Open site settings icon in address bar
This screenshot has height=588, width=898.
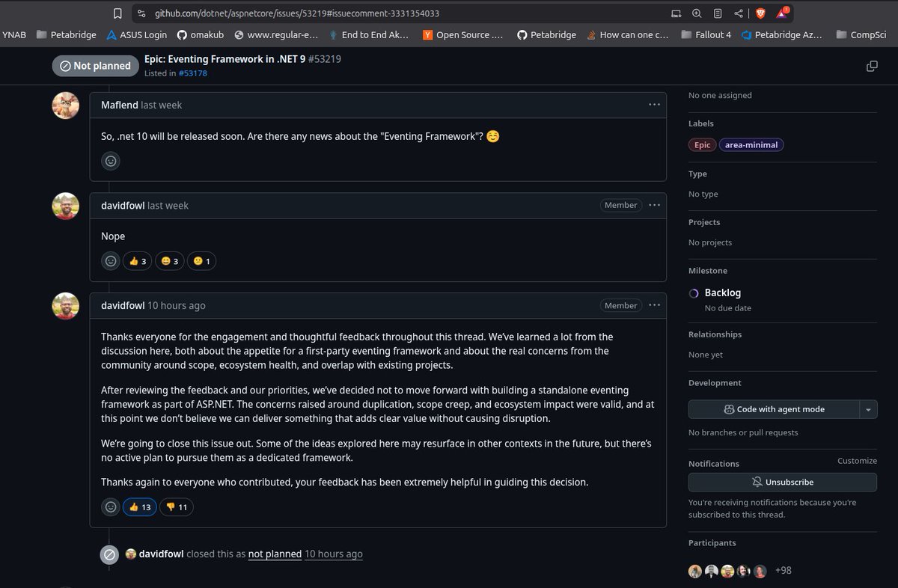click(140, 13)
